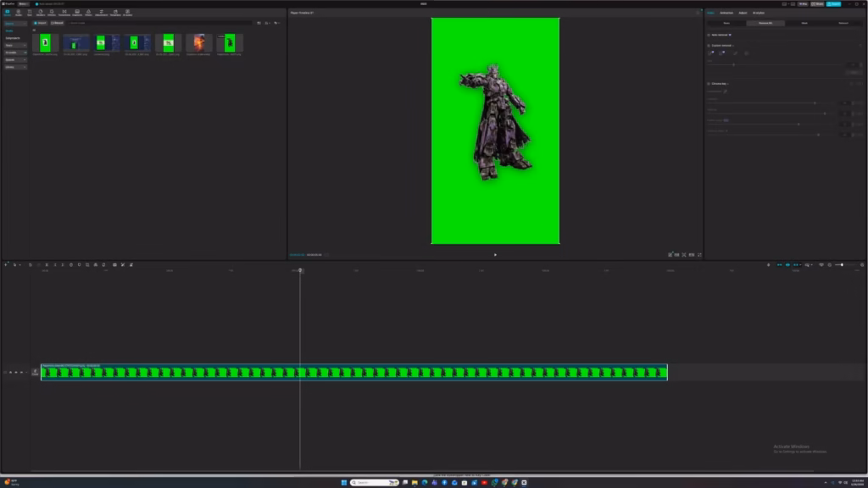Click the Share button
This screenshot has height=488, width=868.
[x=817, y=4]
